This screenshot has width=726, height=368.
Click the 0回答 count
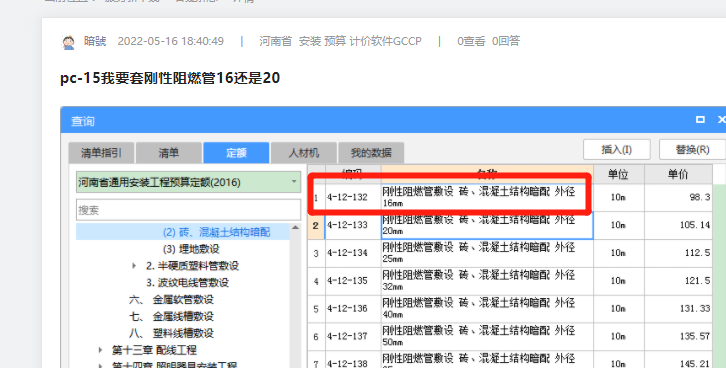tap(506, 41)
